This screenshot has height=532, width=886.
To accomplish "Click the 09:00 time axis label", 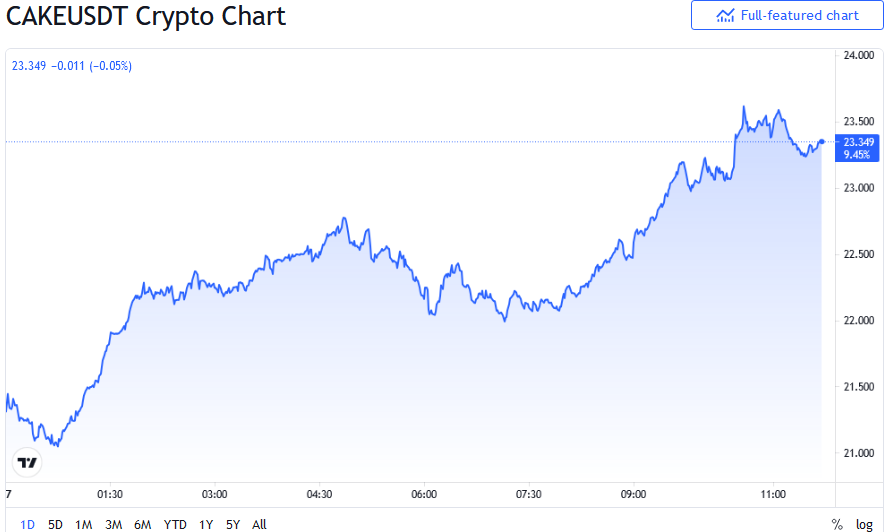I will pos(634,494).
